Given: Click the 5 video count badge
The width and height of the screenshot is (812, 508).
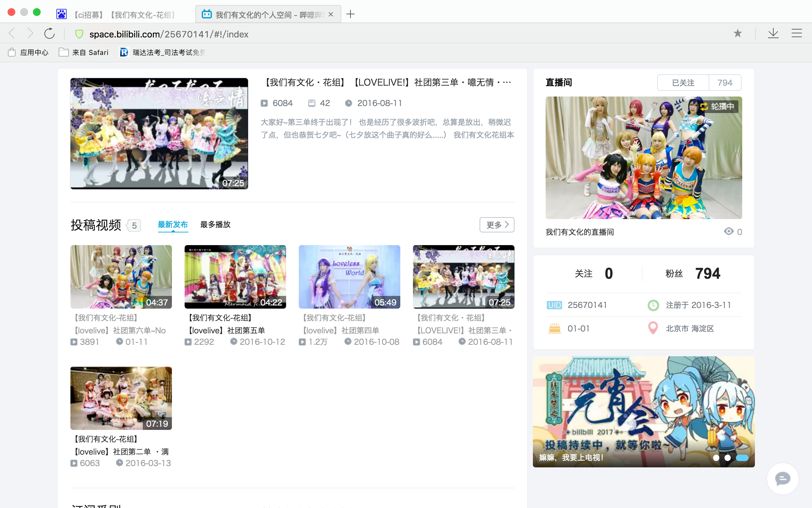Looking at the screenshot, I should tap(134, 225).
